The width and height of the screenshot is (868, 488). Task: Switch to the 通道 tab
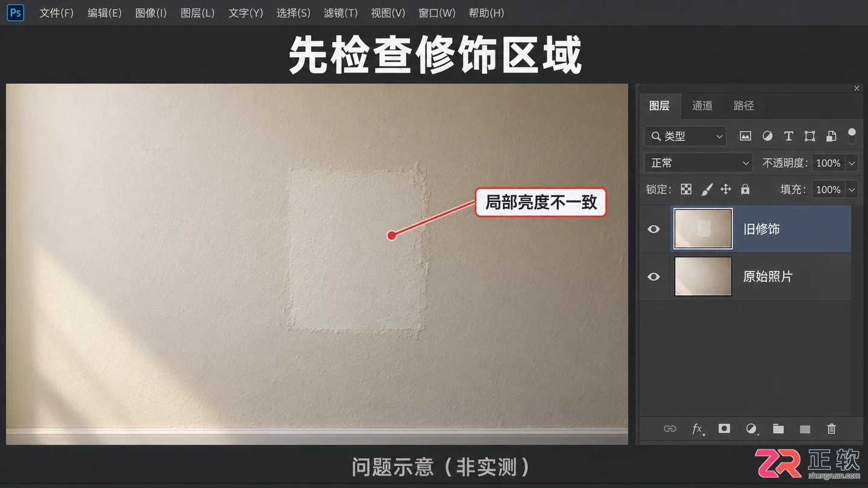(702, 105)
